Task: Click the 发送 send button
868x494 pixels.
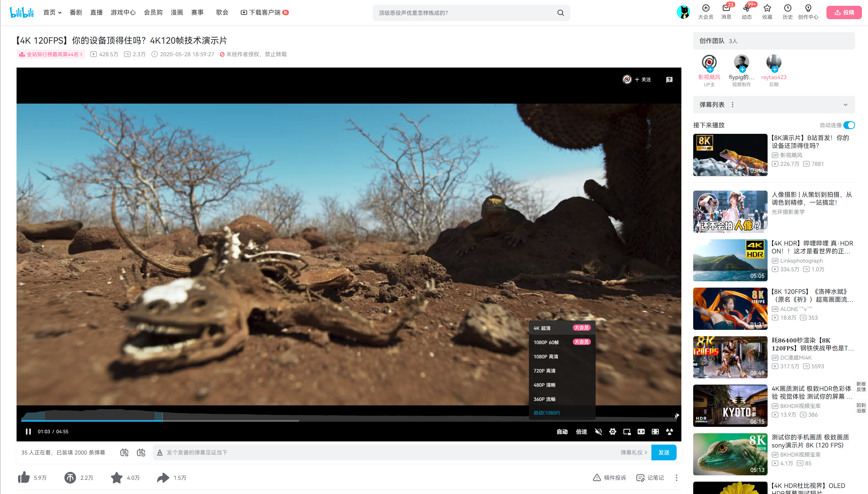Action: point(664,452)
